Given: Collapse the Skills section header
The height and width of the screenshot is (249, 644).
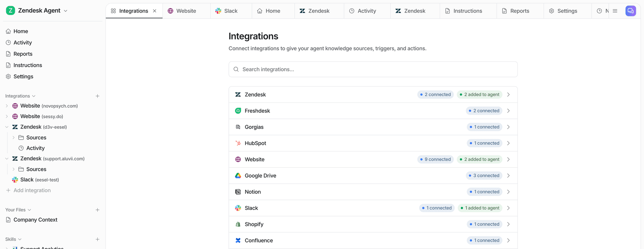Looking at the screenshot, I should (13, 239).
